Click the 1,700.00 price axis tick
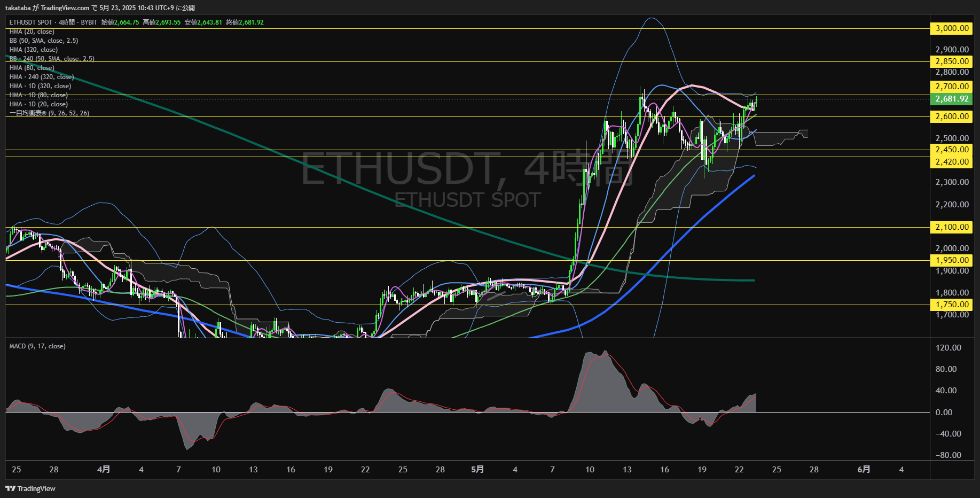Image resolution: width=980 pixels, height=498 pixels. coord(952,315)
